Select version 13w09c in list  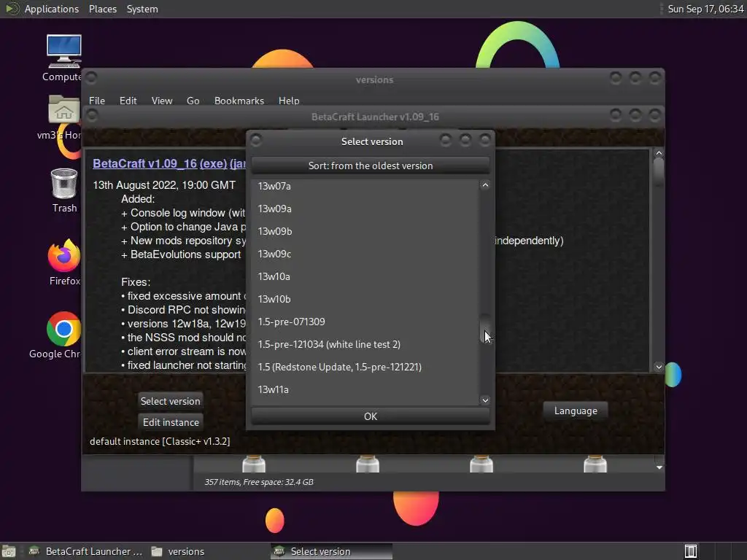(365, 254)
